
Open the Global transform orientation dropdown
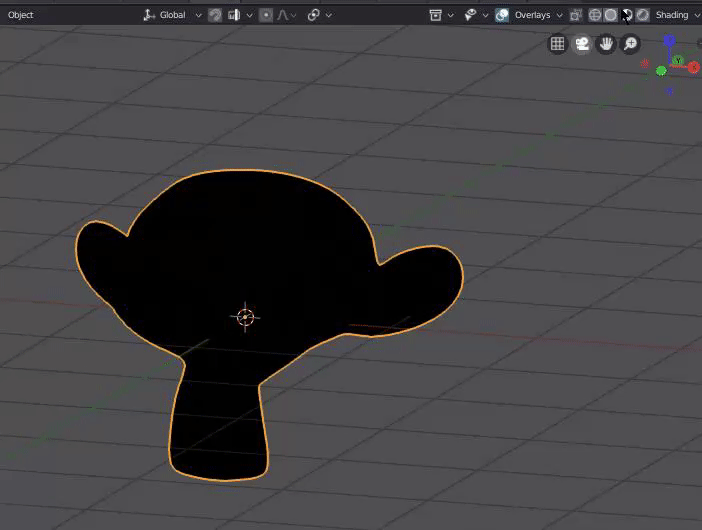(x=172, y=15)
